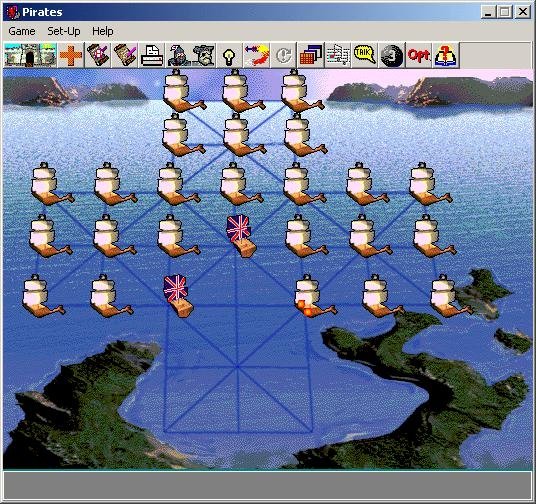Click the pirate ship with fire on hull
This screenshot has width=536, height=504.
click(314, 296)
